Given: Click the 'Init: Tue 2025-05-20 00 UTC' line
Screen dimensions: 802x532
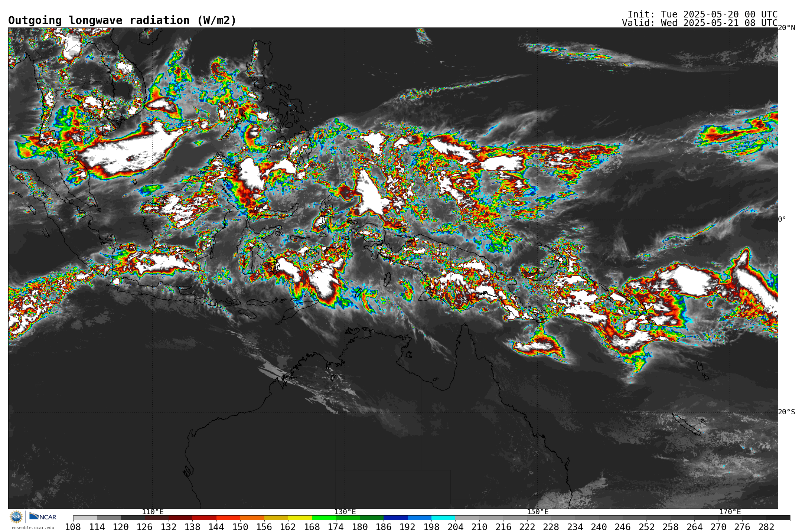Looking at the screenshot, I should point(702,14).
